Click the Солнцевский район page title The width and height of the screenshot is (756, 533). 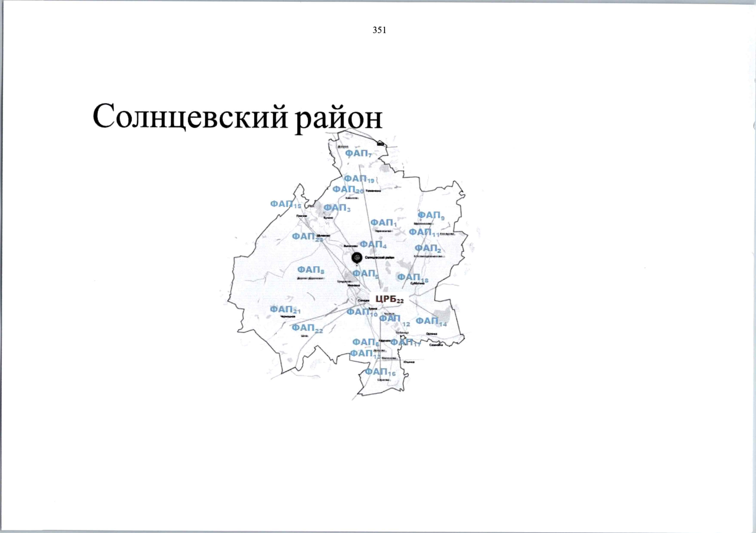click(237, 116)
